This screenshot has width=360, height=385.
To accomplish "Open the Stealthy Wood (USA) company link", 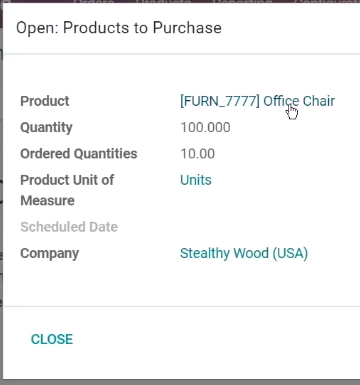I will 244,253.
